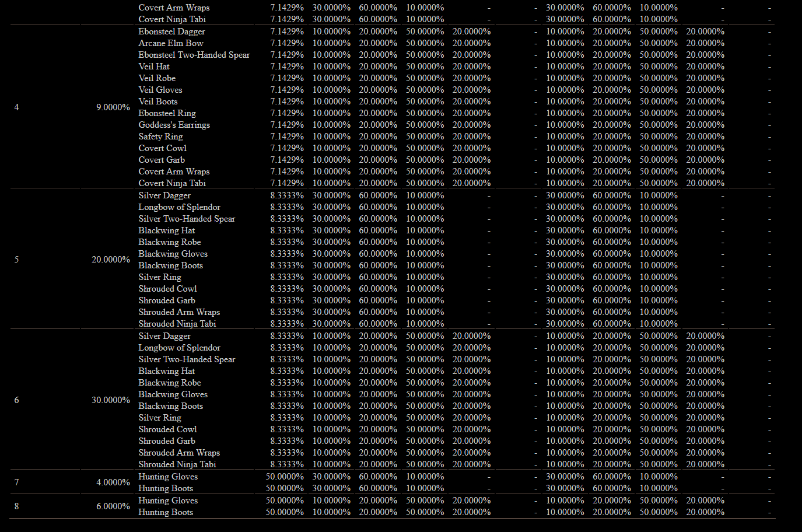802x532 pixels.
Task: Select Blackwing Gloves in group 6
Action: [173, 394]
